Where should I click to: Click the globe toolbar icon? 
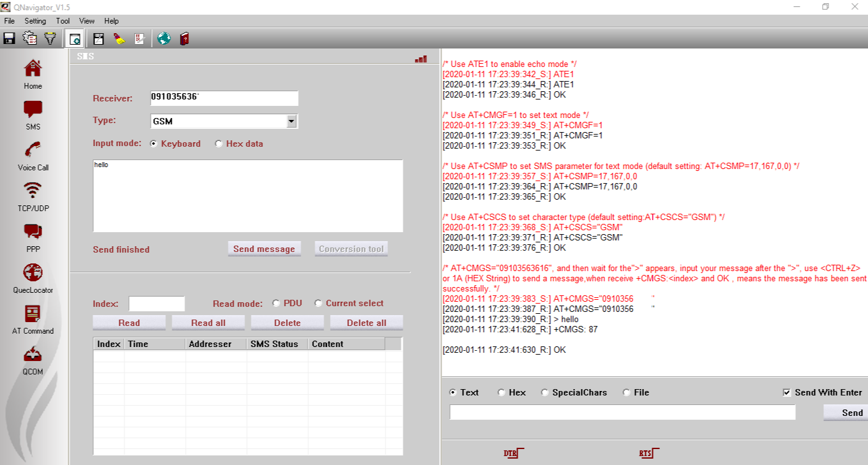click(164, 38)
